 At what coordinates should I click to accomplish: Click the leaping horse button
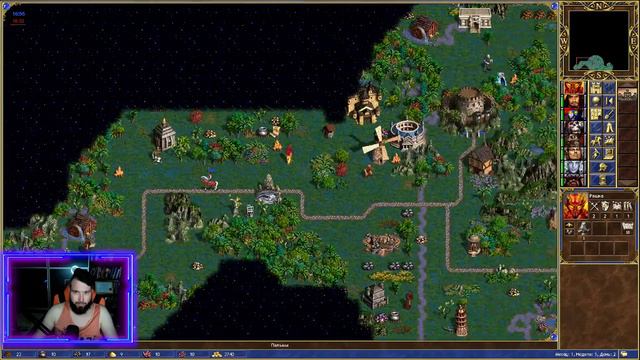coord(609,140)
